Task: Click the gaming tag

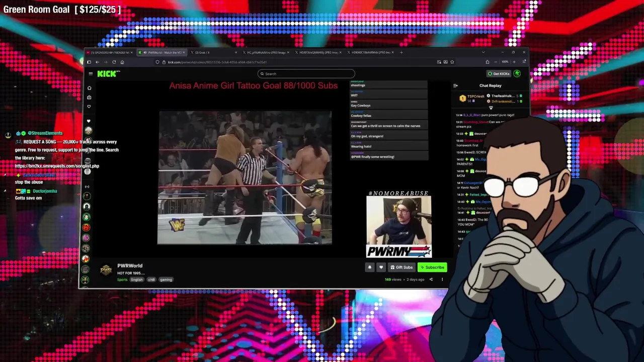Action: click(166, 280)
